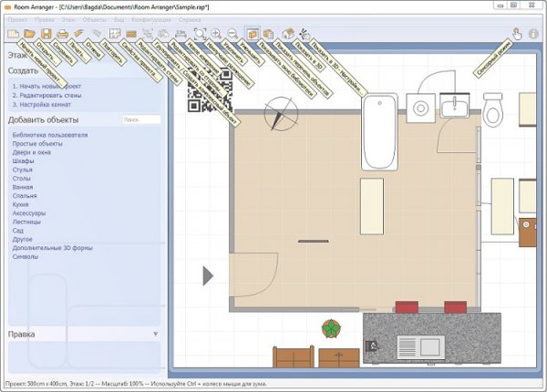Open Другое category
Screen dimensions: 547x392
click(22, 239)
